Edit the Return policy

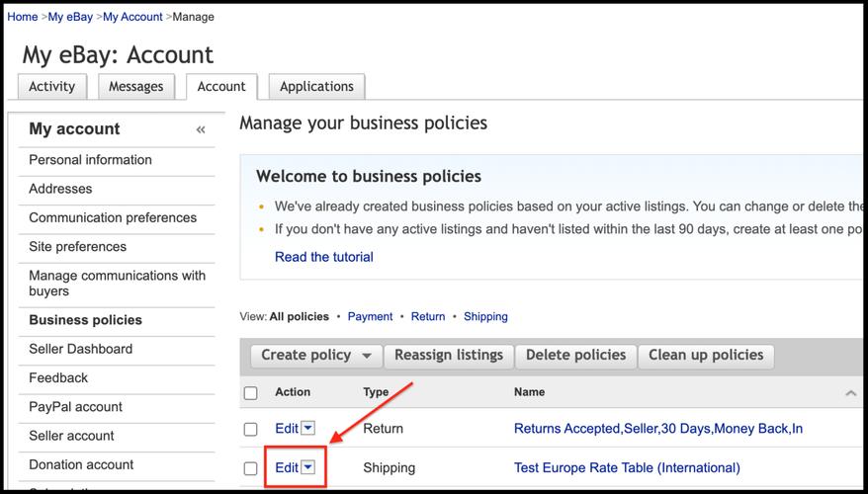287,428
